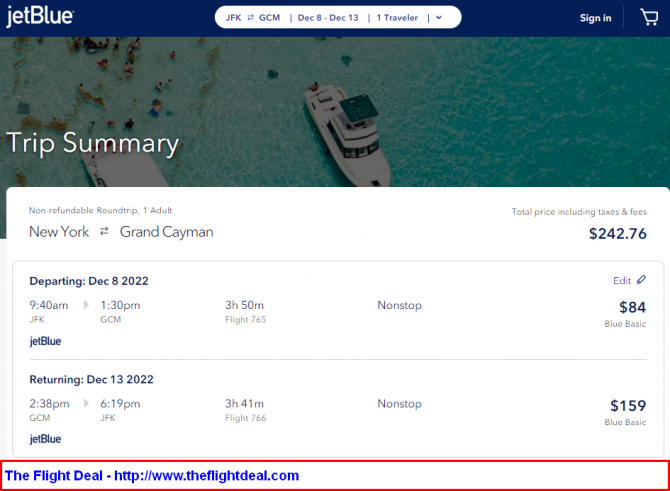Viewport: 670px width, 491px height.
Task: Open the shopping cart icon
Action: coord(649,17)
